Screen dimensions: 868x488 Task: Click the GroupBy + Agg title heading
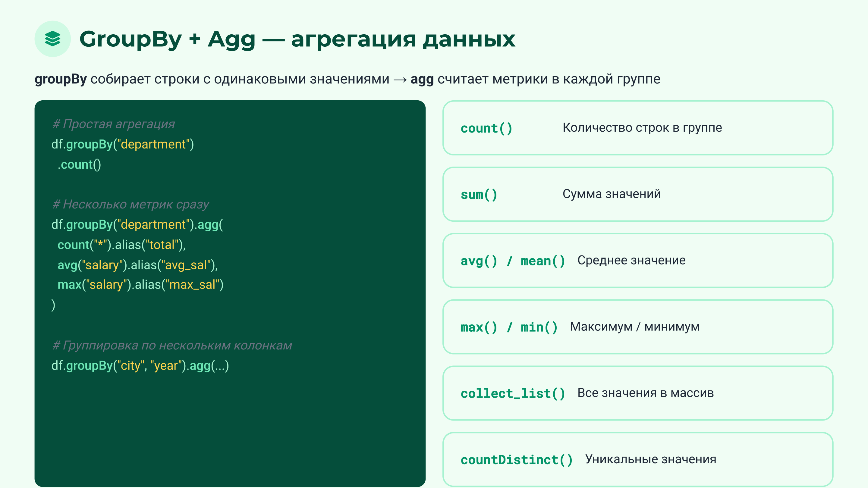pos(297,39)
